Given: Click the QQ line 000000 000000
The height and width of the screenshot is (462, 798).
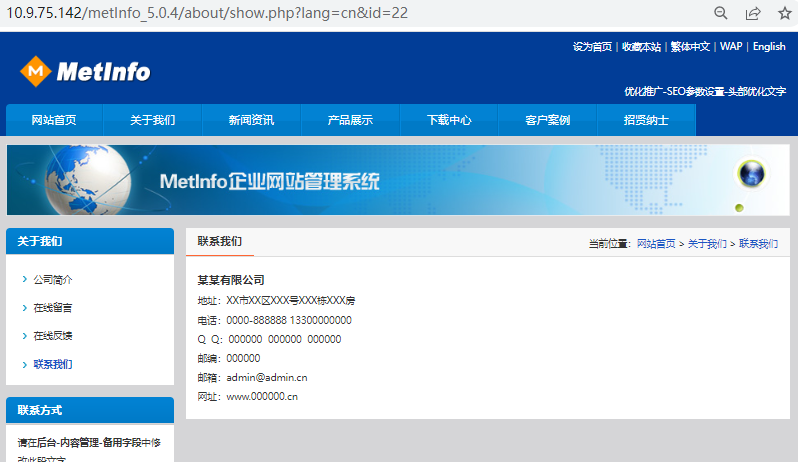Looking at the screenshot, I should tap(269, 339).
